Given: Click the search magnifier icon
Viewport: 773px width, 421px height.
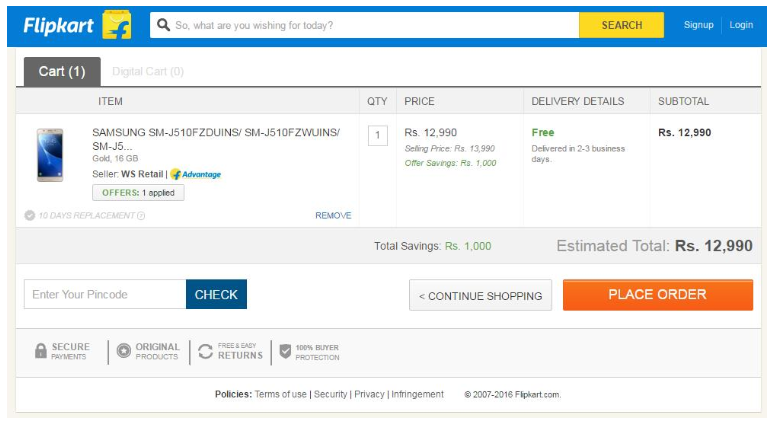Looking at the screenshot, I should pyautogui.click(x=164, y=25).
